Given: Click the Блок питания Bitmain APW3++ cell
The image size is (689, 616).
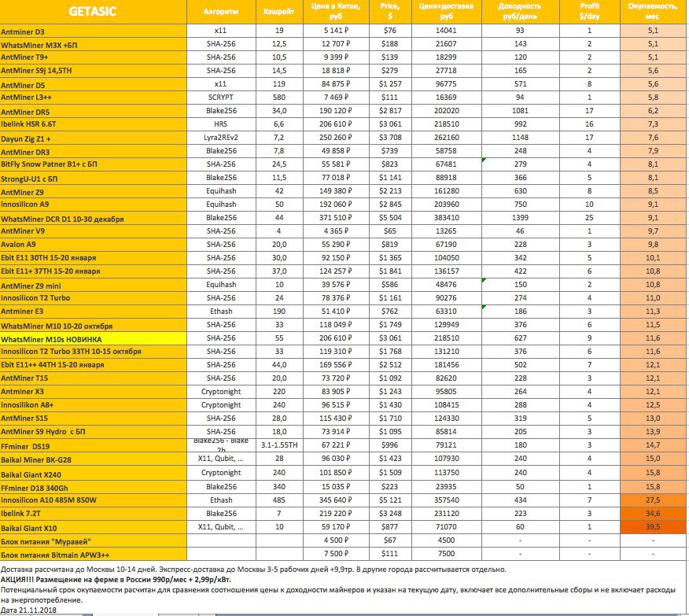Looking at the screenshot, I should click(93, 554).
